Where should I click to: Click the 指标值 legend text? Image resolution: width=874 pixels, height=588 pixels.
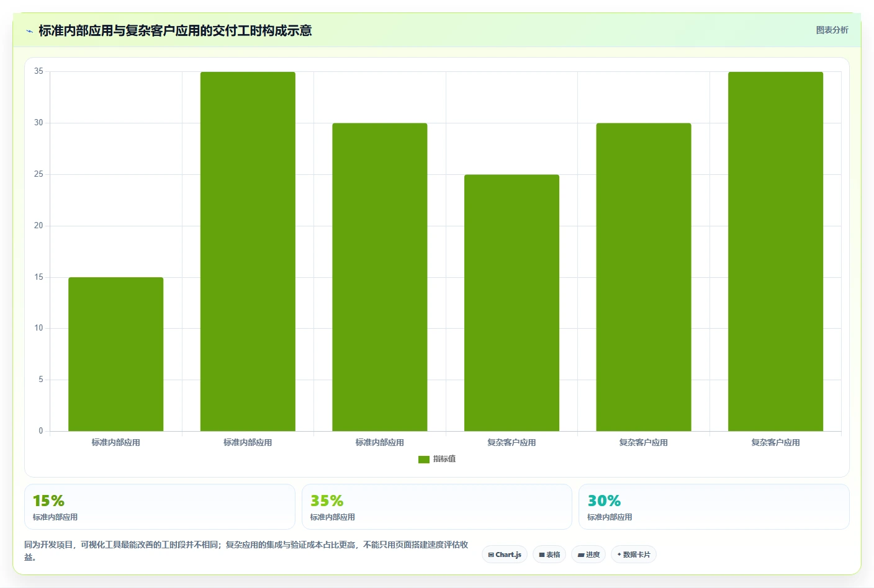[444, 459]
